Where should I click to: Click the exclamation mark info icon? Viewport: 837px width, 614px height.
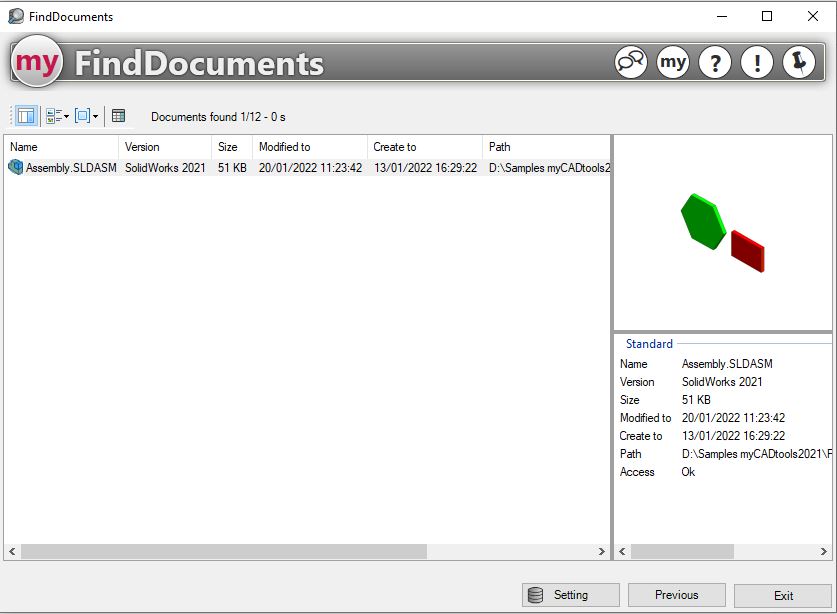(x=757, y=63)
